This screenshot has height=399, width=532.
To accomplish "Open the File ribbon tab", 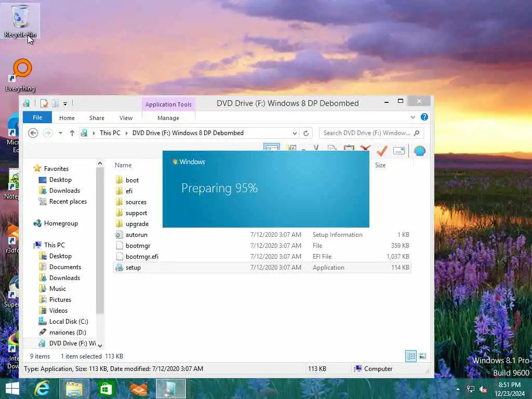I will point(37,117).
